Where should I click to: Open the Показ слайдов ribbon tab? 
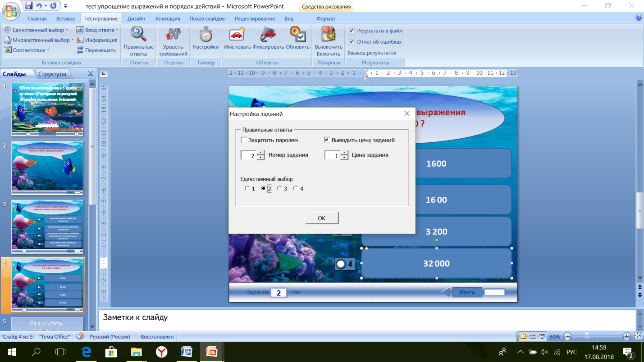[x=207, y=18]
